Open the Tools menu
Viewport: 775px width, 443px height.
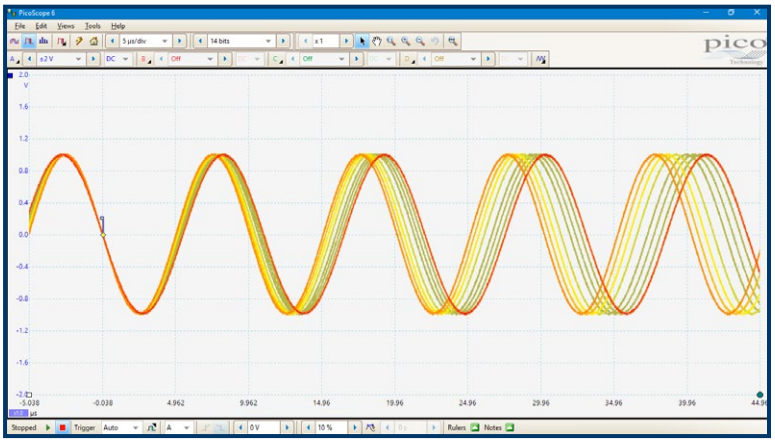[x=93, y=26]
